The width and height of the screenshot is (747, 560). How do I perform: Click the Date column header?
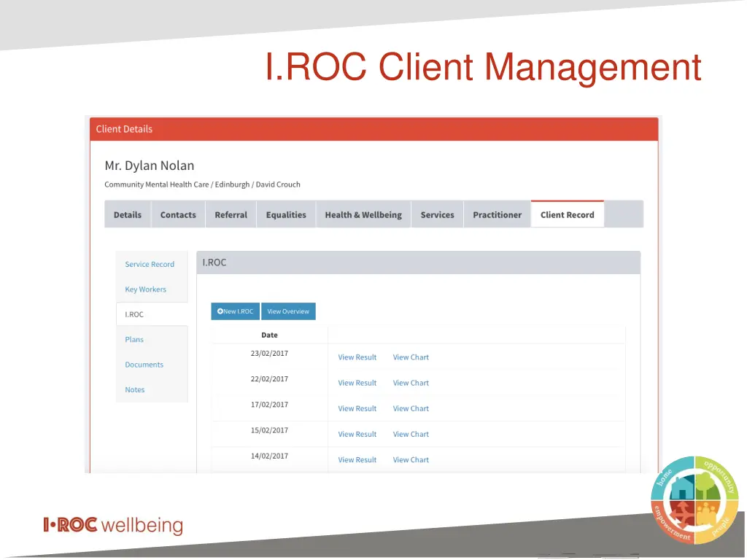(270, 335)
